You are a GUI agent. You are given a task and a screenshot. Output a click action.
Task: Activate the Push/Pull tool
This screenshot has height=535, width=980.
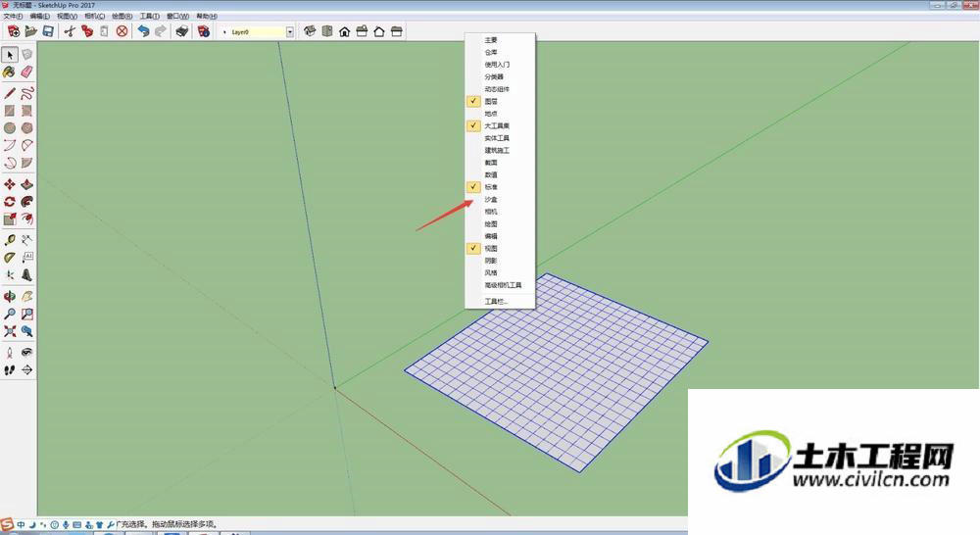[x=26, y=184]
